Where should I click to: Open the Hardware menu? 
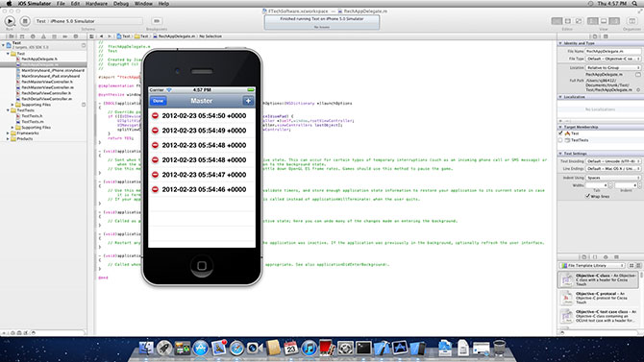[96, 3]
